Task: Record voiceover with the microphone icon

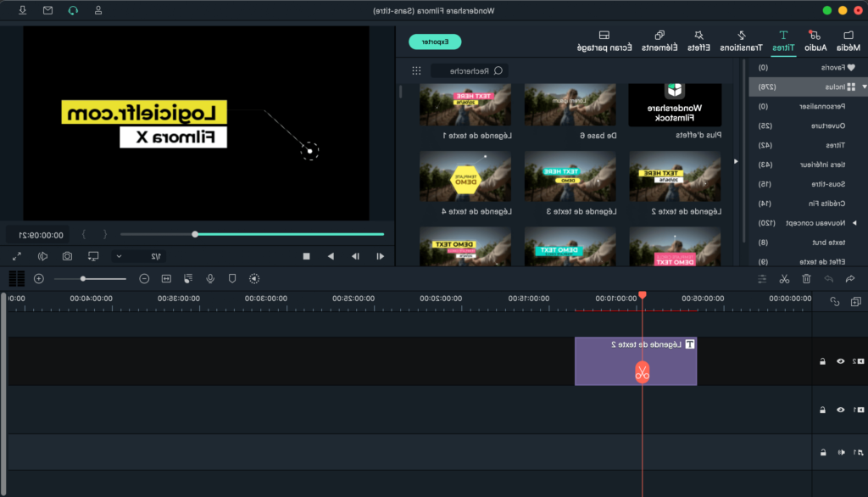Action: tap(210, 279)
